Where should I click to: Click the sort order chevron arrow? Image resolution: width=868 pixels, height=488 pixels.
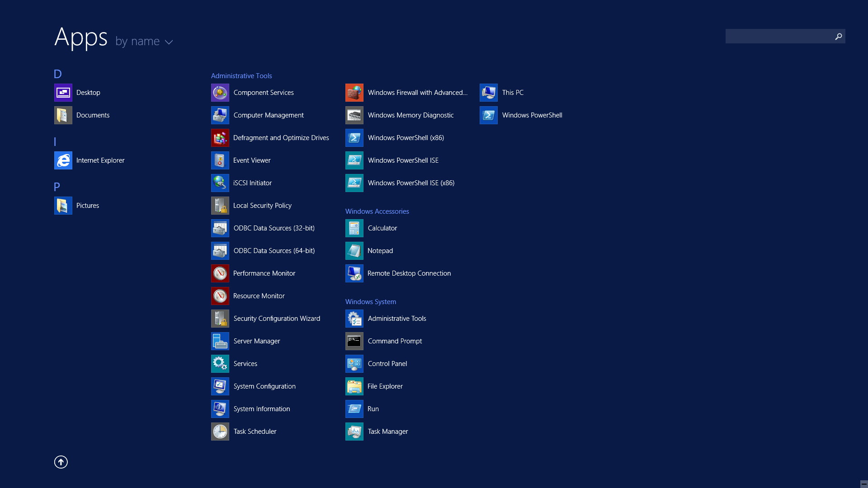pos(169,42)
